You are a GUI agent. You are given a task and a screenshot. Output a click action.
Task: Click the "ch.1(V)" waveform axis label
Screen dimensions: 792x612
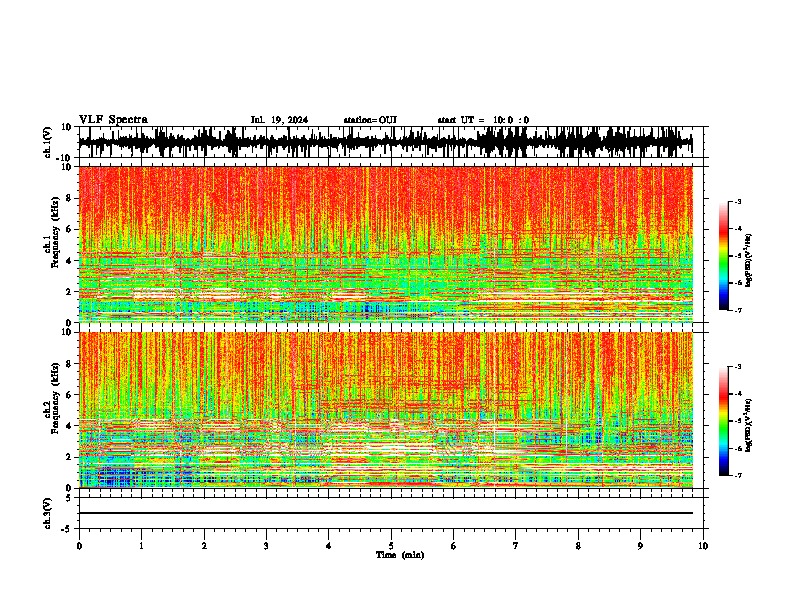[x=47, y=142]
